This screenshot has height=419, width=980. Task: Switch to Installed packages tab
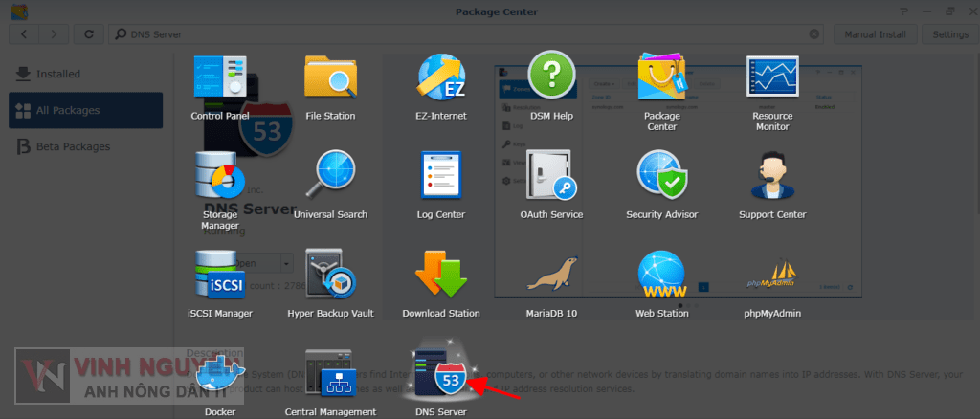point(57,74)
